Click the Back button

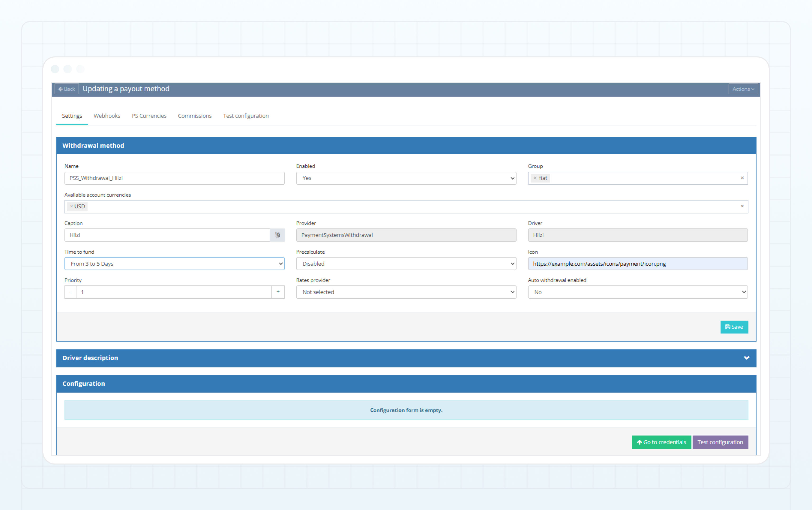pos(67,89)
